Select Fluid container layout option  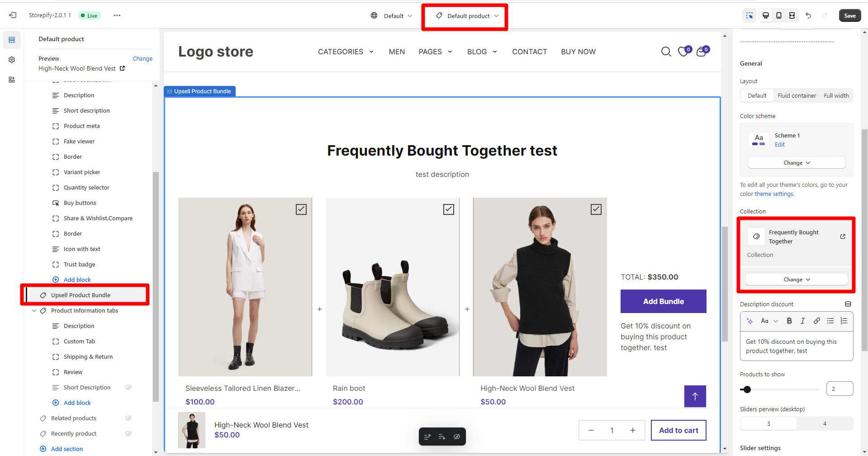coord(797,95)
